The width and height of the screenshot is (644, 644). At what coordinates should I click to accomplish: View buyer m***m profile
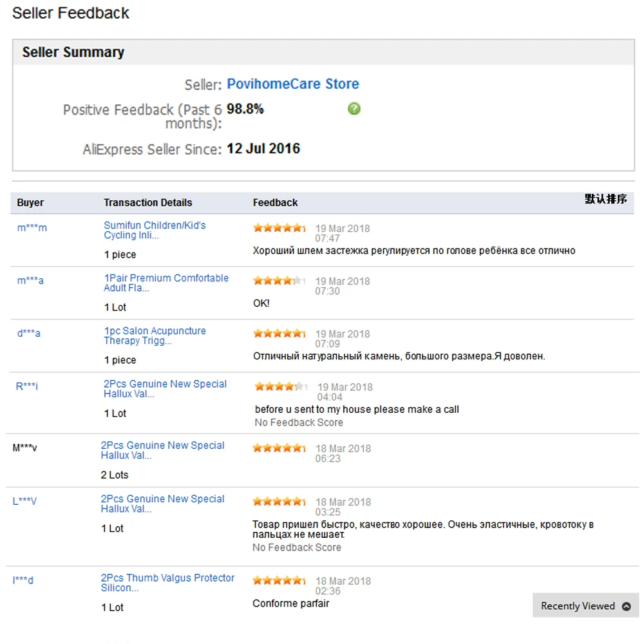pyautogui.click(x=32, y=228)
